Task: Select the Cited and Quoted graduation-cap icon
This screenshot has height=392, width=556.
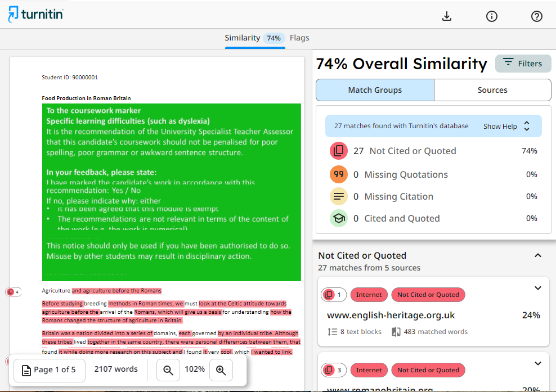Action: (339, 218)
